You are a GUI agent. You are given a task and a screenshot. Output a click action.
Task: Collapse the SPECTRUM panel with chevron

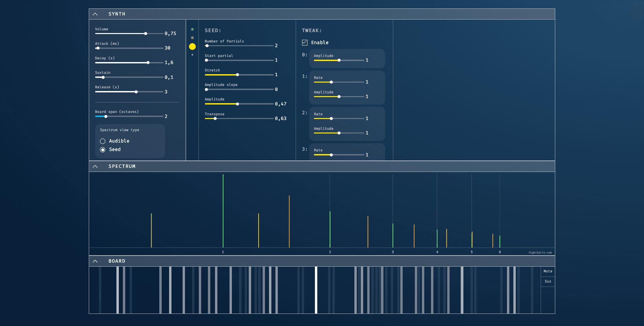click(95, 167)
